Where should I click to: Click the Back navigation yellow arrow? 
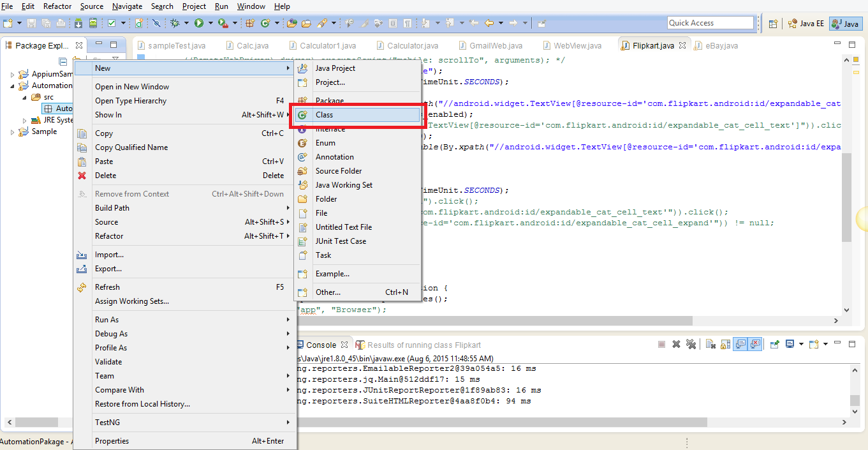pos(489,23)
